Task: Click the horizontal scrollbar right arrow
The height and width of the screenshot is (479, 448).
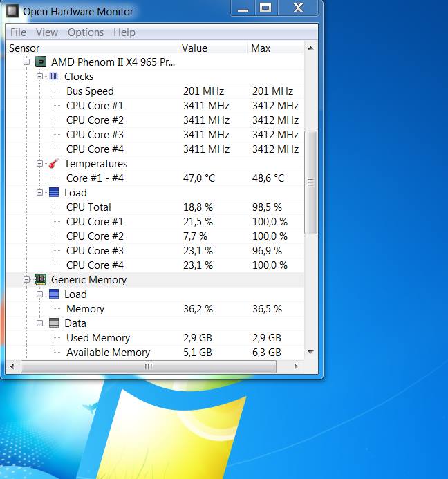Action: pos(296,366)
